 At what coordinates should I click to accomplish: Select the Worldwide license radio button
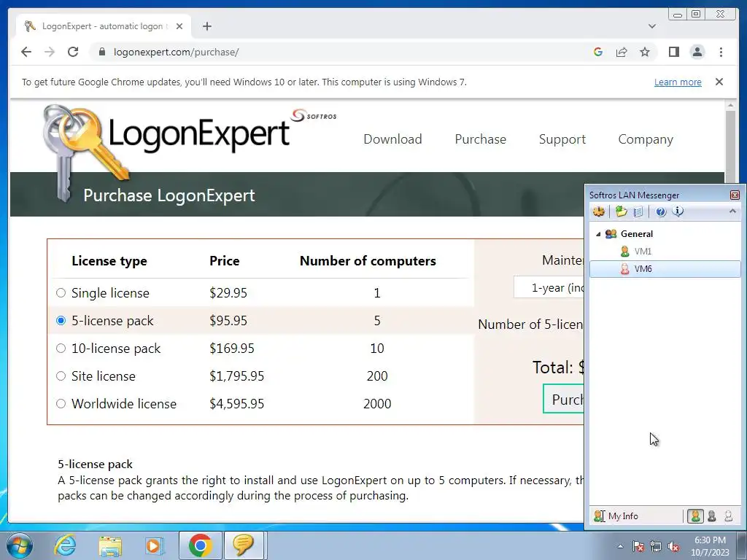coord(61,403)
